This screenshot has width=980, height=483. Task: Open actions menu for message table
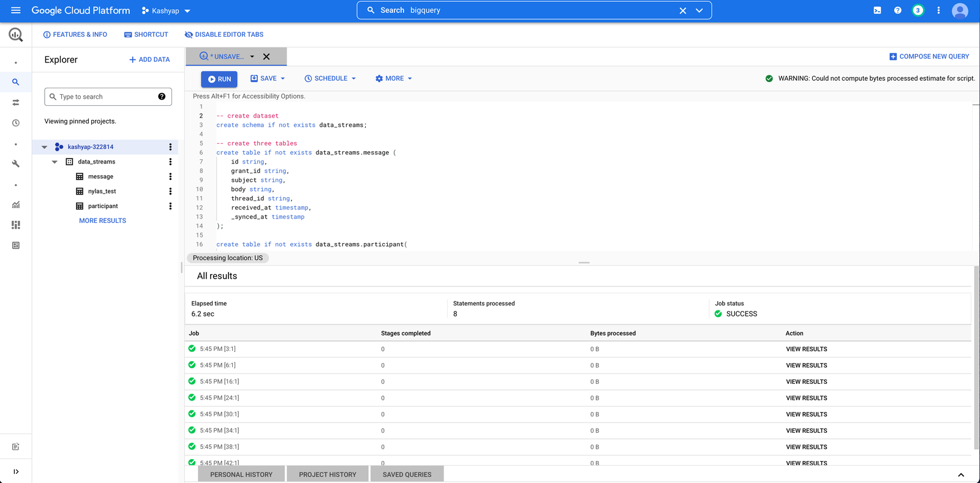point(170,176)
